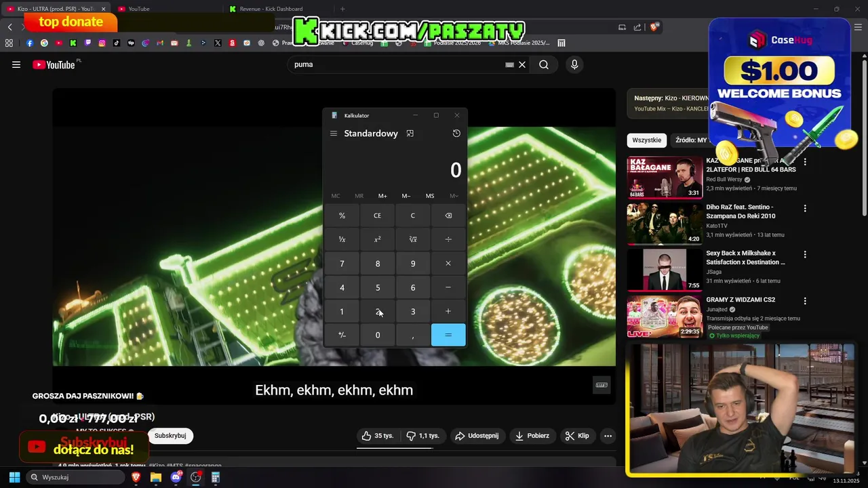The image size is (868, 488).
Task: Click the decimal comma key
Action: [413, 335]
